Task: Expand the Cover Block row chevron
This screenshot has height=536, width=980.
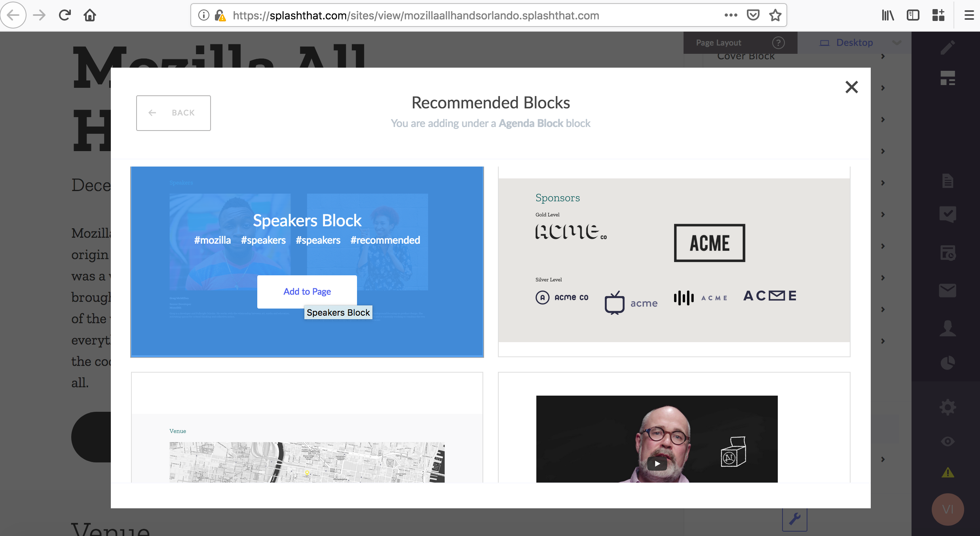Action: pos(883,56)
